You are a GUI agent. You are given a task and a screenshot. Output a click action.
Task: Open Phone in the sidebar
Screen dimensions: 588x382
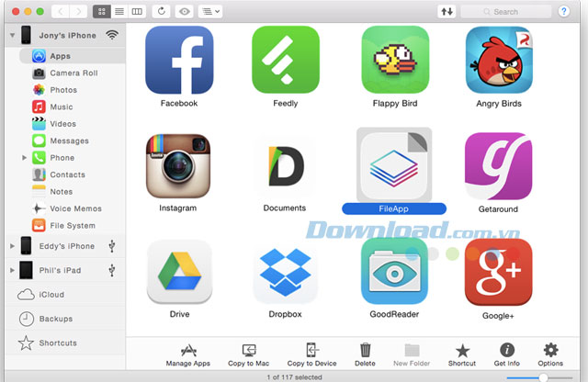tap(72, 158)
